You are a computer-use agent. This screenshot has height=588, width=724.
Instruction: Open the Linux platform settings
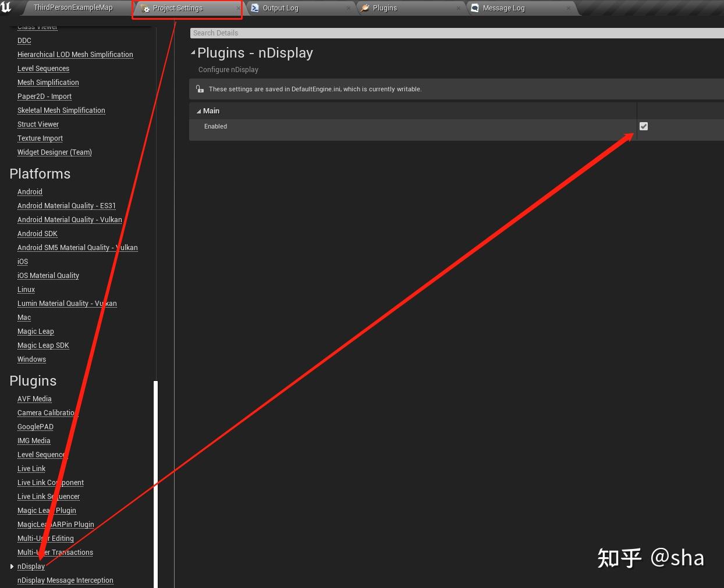pos(26,290)
